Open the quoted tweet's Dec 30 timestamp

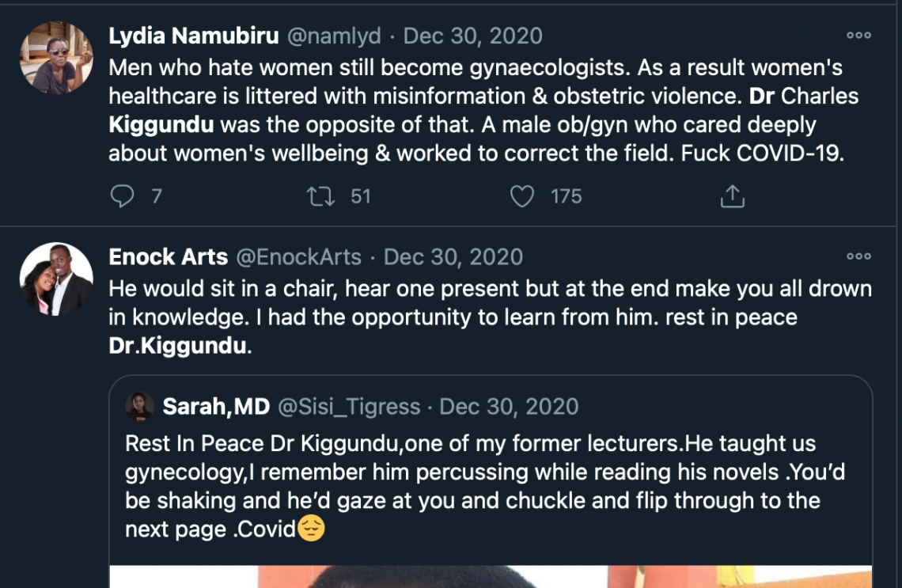click(509, 407)
